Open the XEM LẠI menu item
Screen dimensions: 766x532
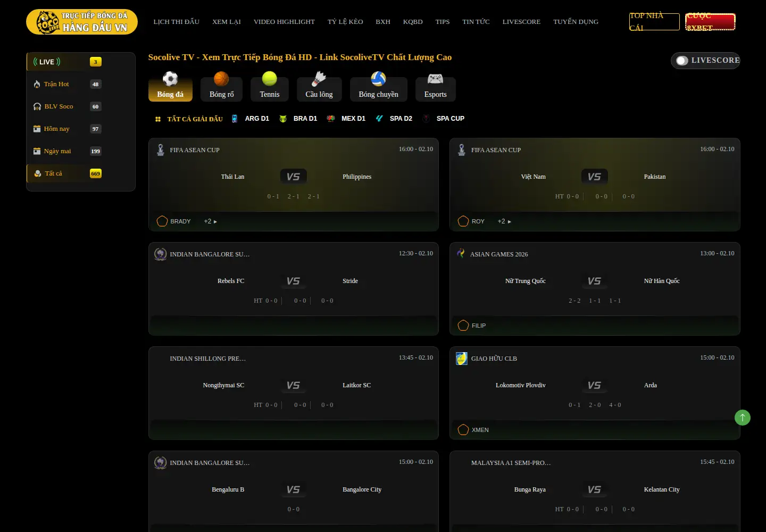tap(227, 22)
